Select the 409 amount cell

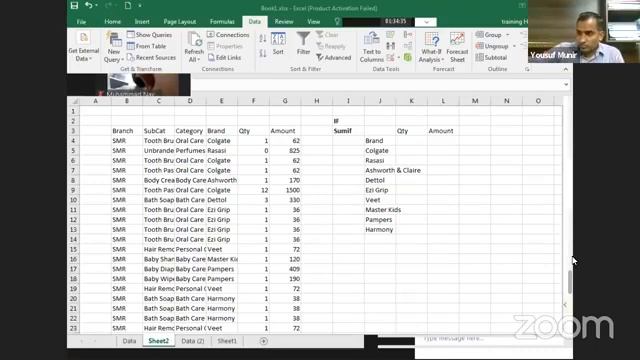[285, 269]
